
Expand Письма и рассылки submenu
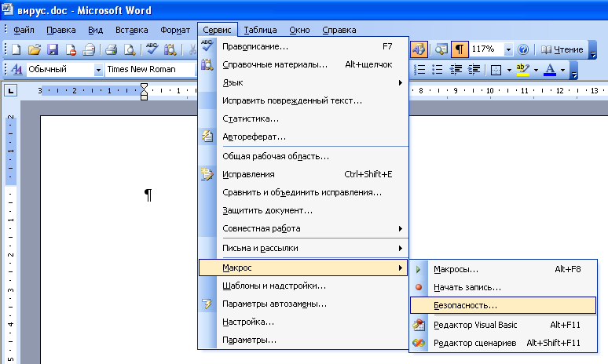point(303,248)
